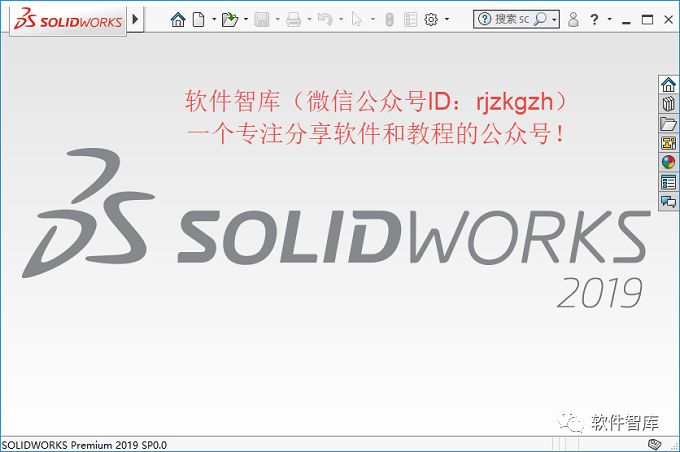
Task: Expand the Save dropdown arrow
Action: [278, 20]
